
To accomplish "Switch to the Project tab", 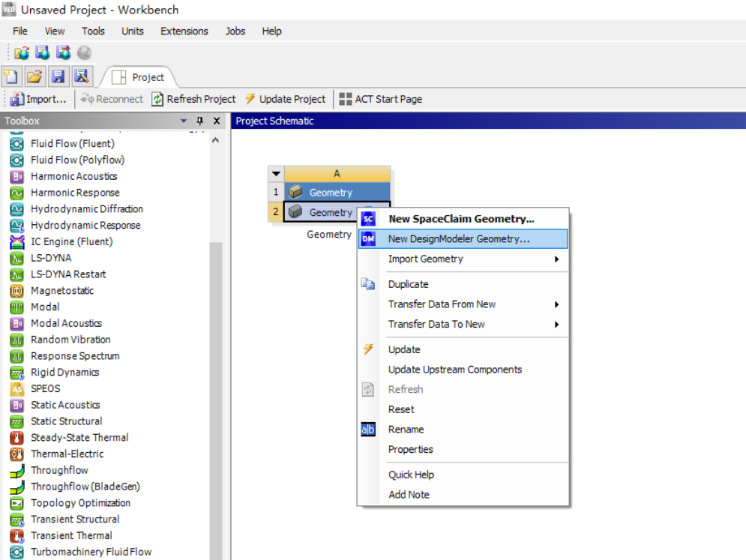I will [x=138, y=77].
